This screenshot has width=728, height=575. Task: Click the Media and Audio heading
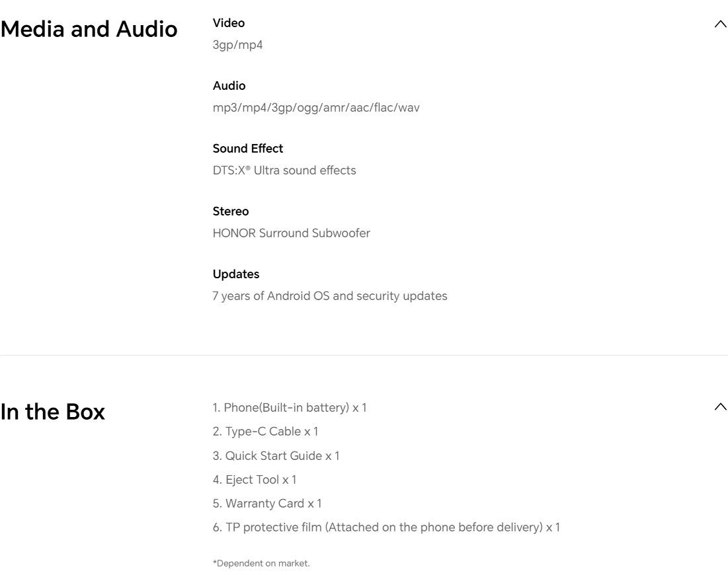pos(89,29)
